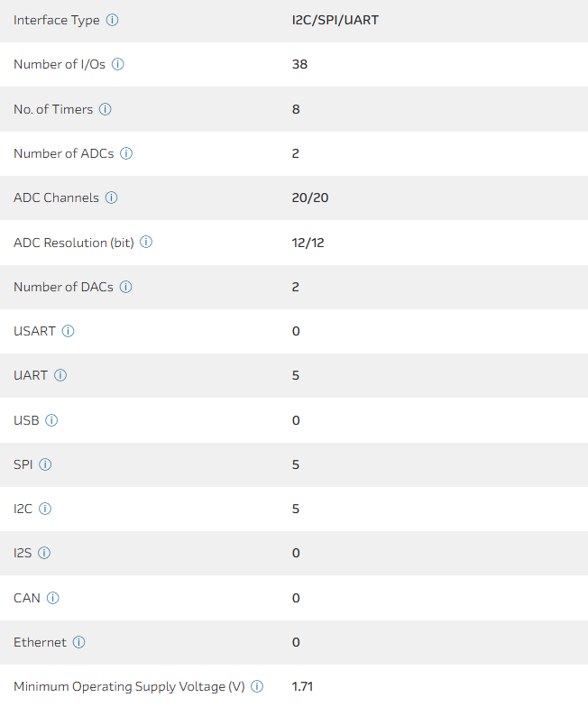
Task: Click info icon beside ADC Channels
Action: click(112, 197)
